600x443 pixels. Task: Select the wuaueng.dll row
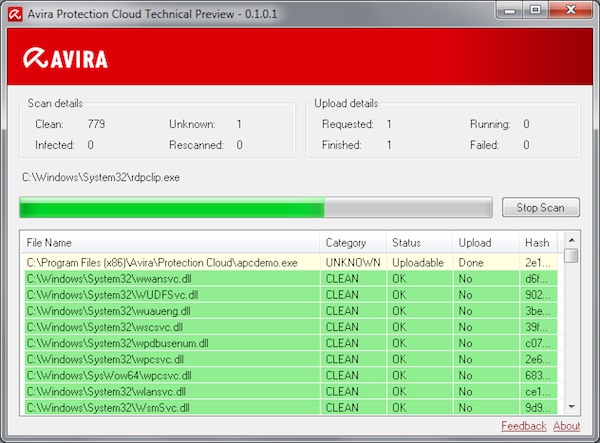click(x=289, y=311)
